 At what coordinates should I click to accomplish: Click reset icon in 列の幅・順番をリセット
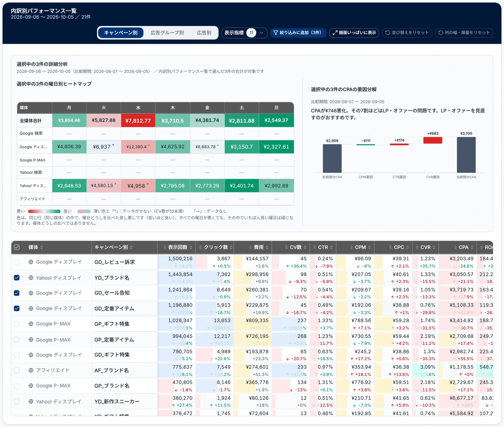pyautogui.click(x=441, y=33)
